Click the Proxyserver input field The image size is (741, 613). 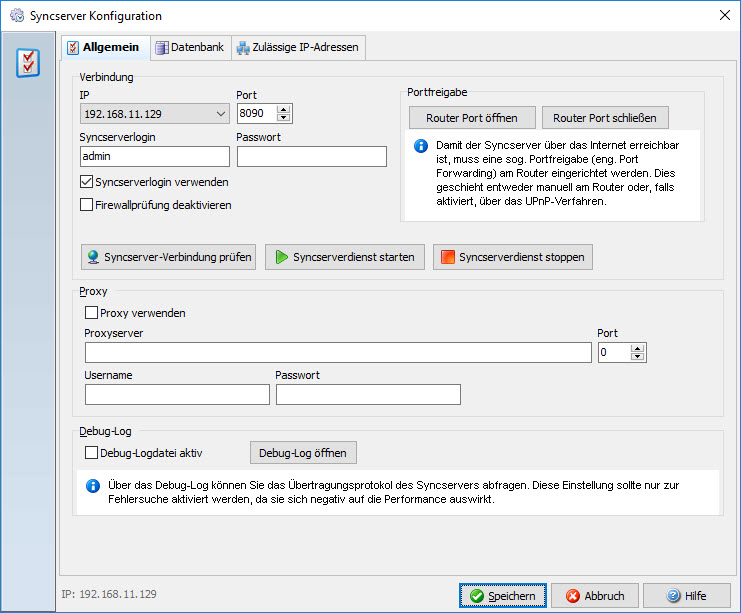(338, 353)
